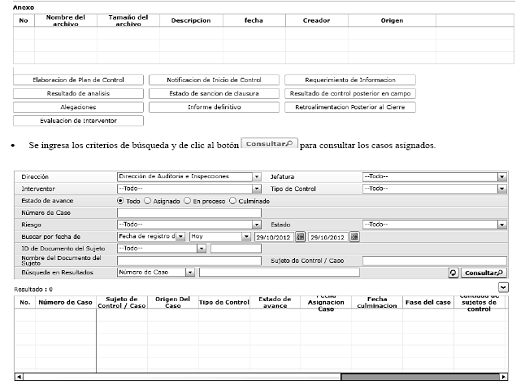Click the right arrow of horizontal scrollbar
Viewport: 525px width, 387px height.
pyautogui.click(x=504, y=377)
